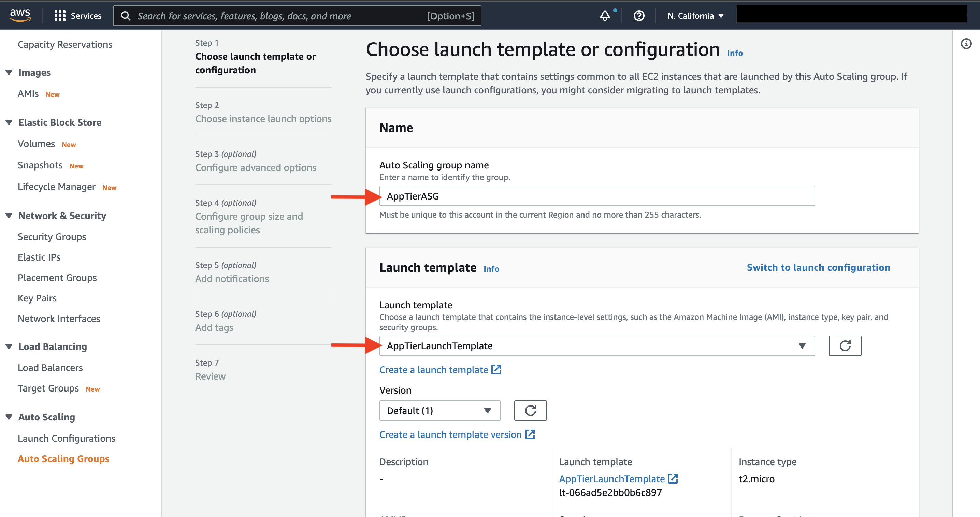The height and width of the screenshot is (517, 980).
Task: Click the search magnifier icon
Action: pos(126,16)
